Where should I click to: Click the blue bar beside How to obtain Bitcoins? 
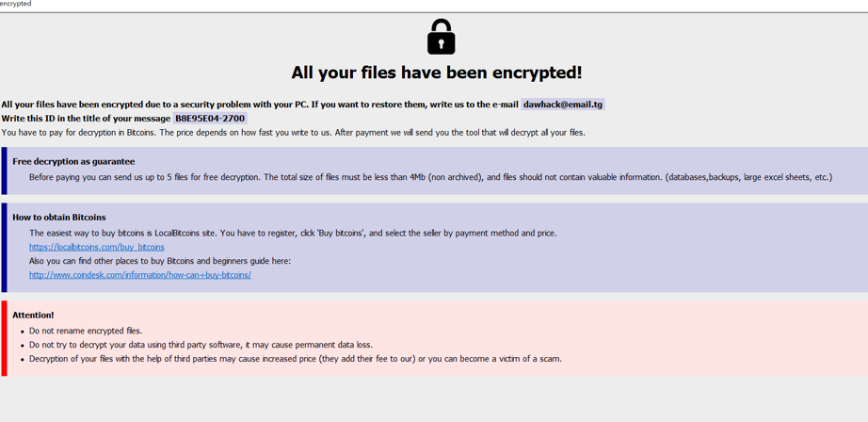[x=4, y=247]
